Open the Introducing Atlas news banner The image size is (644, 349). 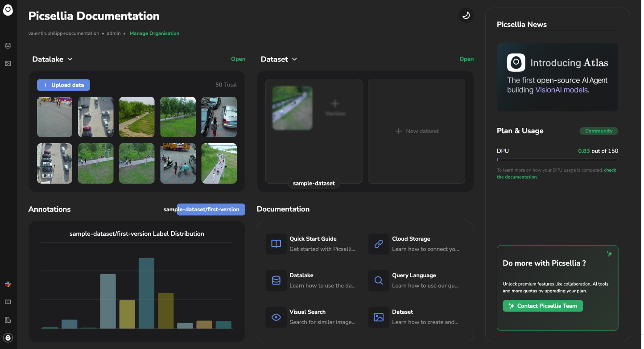point(557,77)
